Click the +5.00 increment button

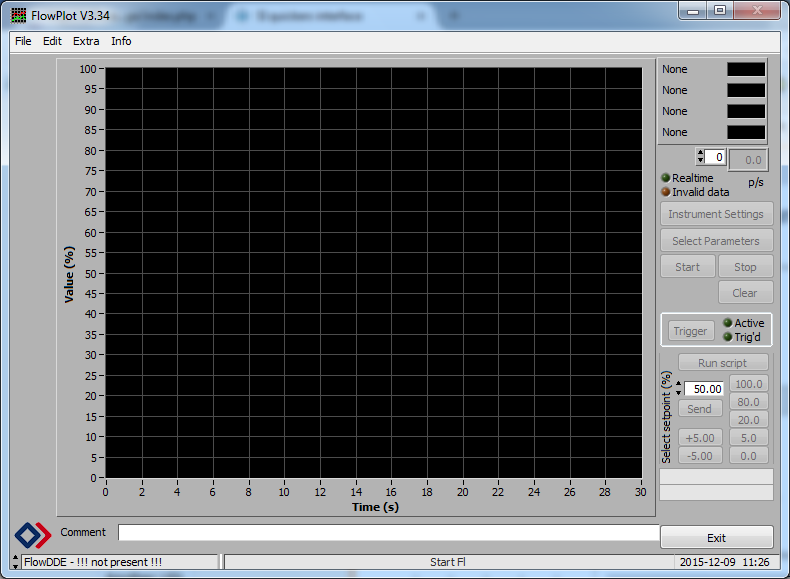[700, 438]
